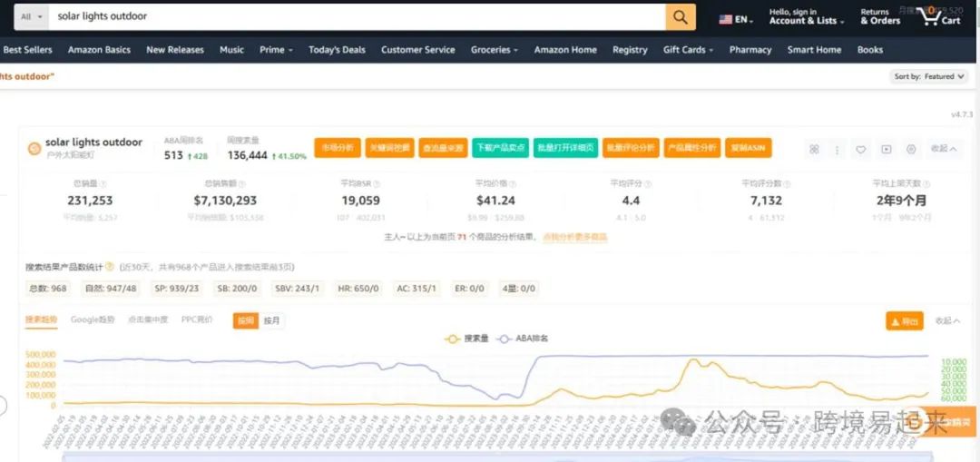Switch chart to 按月 monthly view
Viewport: 980px width, 462px height.
pyautogui.click(x=272, y=320)
